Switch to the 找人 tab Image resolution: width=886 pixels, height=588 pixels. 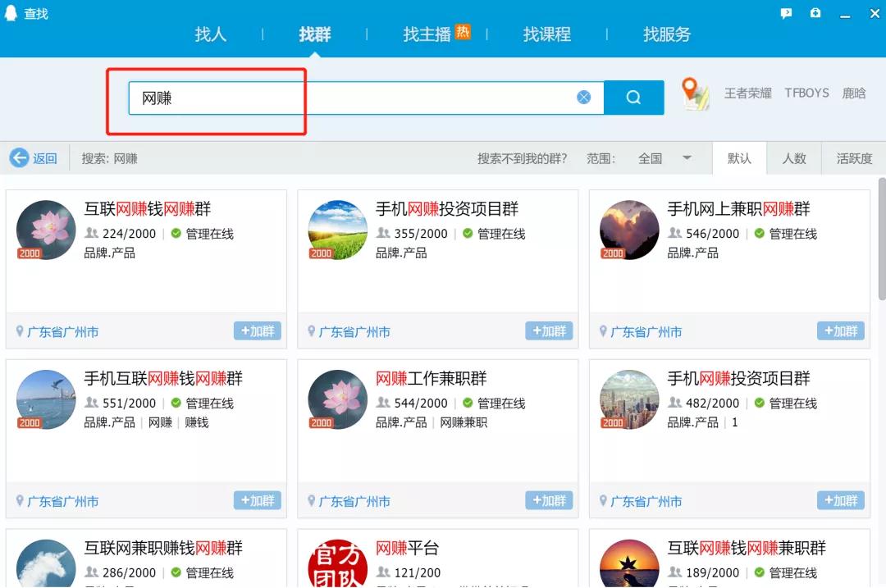coord(210,34)
